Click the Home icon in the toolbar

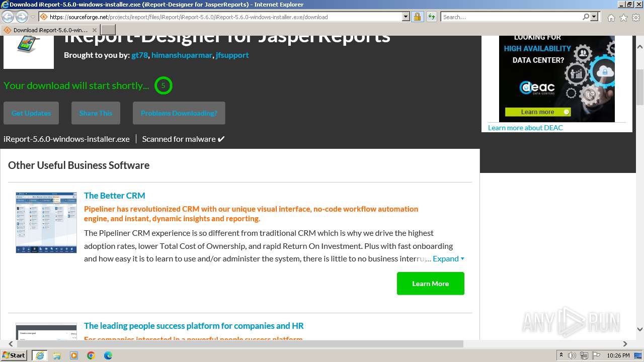611,18
